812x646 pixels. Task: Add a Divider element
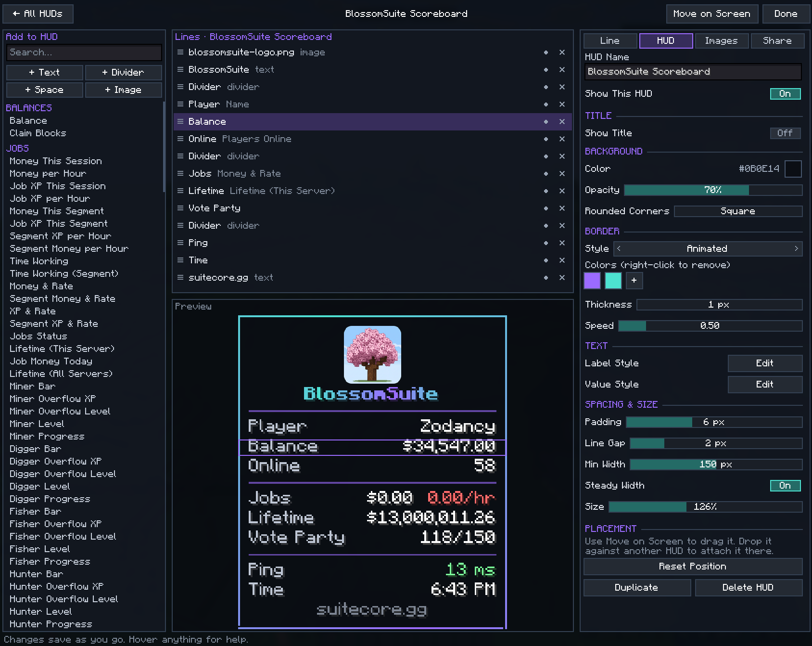123,73
